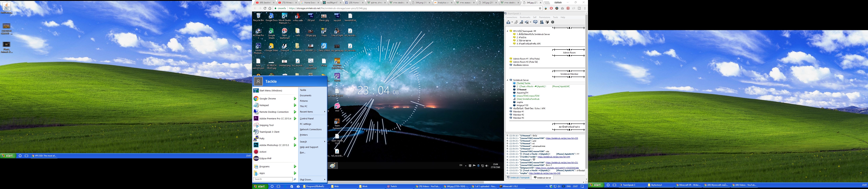Click the VPS SSD item on the left taskbar

pyautogui.click(x=44, y=156)
